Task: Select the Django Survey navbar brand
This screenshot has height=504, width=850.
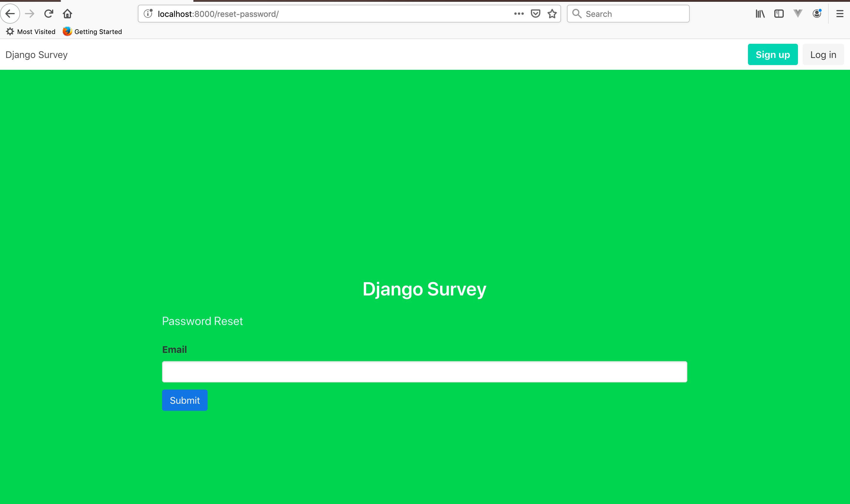Action: (x=36, y=55)
